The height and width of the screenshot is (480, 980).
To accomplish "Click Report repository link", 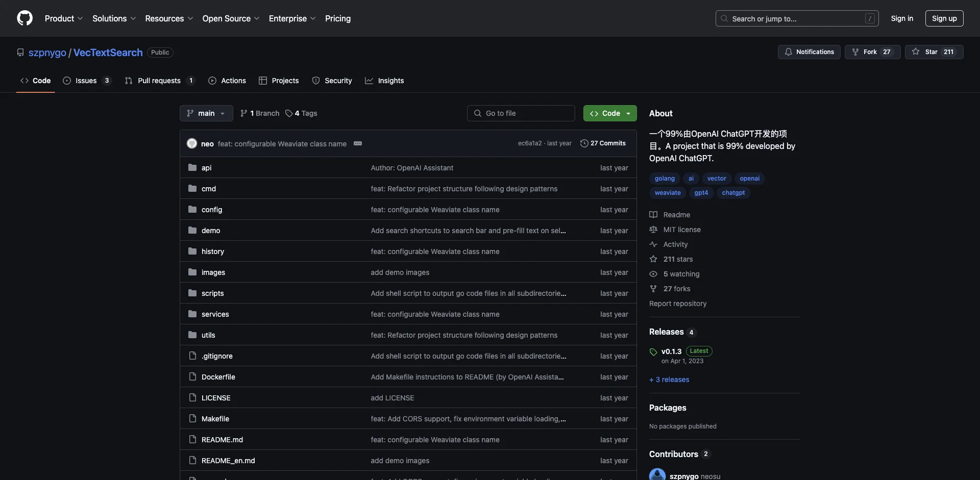I will tap(678, 304).
